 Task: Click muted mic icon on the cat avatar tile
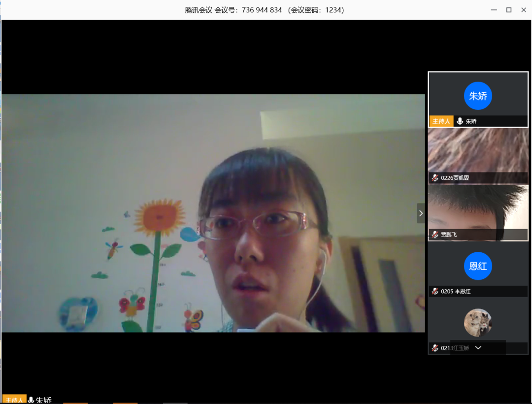click(435, 348)
